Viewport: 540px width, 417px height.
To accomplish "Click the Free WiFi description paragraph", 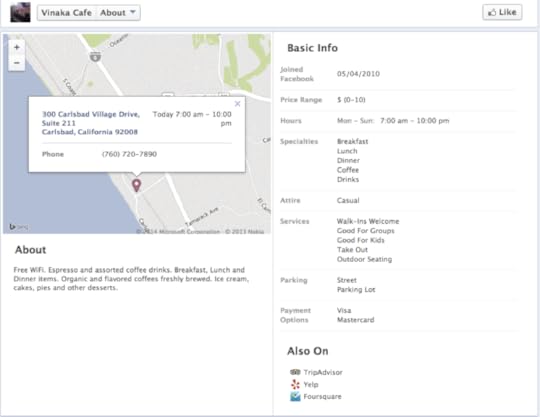I will pyautogui.click(x=131, y=279).
